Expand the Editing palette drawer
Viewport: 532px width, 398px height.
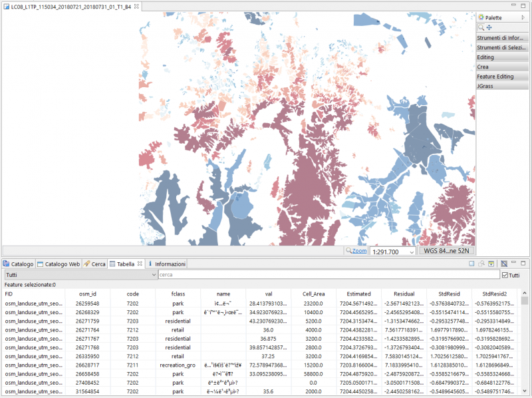click(x=503, y=57)
